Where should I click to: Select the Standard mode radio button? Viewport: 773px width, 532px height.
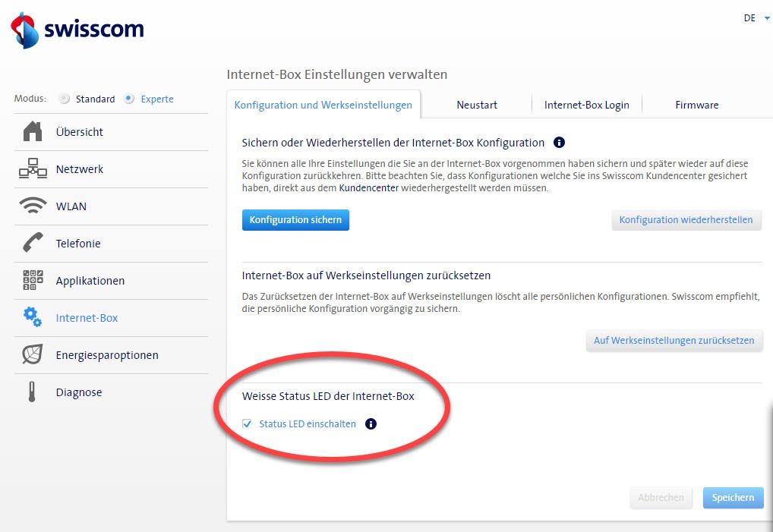65,99
